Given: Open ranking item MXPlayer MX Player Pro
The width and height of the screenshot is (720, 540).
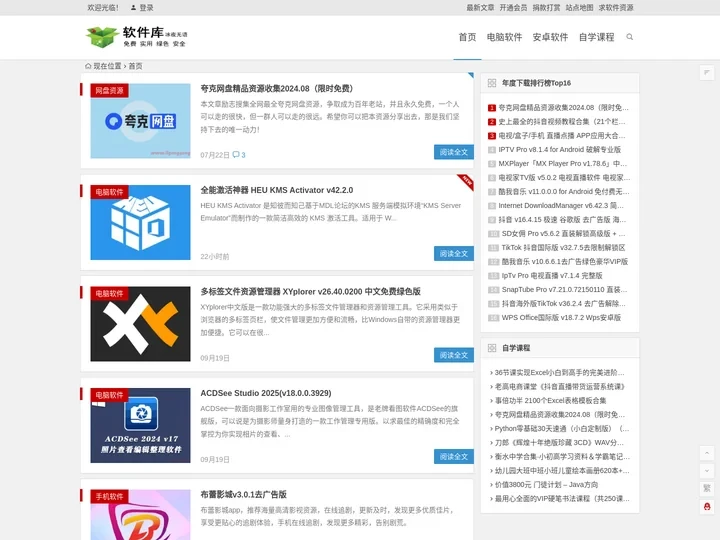Looking at the screenshot, I should [562, 163].
